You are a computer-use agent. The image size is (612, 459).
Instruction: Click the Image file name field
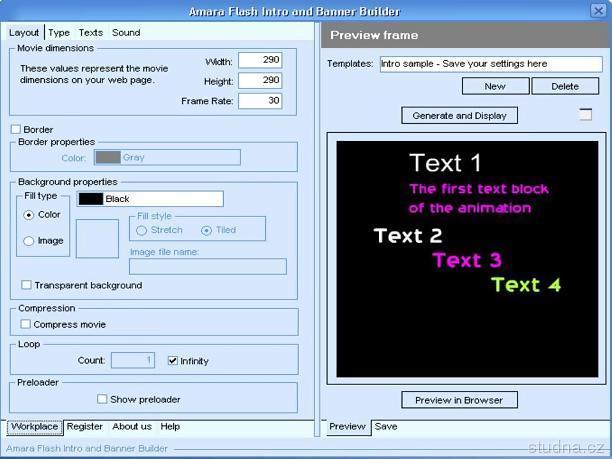[208, 266]
